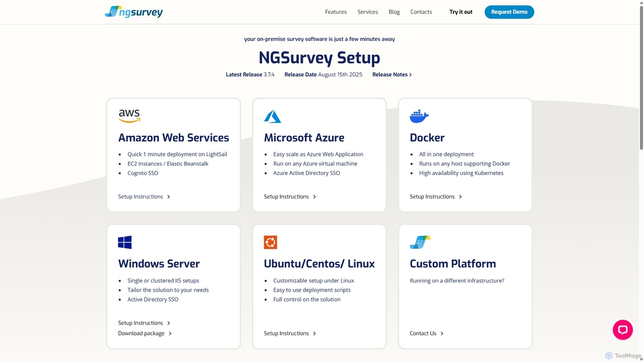
Task: Click chevron next to AWS Setup Instructions
Action: pos(169,197)
